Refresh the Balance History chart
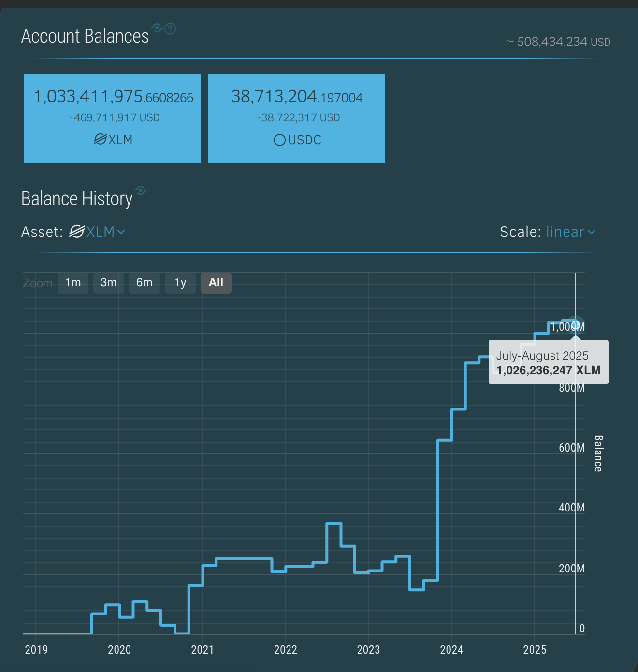This screenshot has height=672, width=638. pyautogui.click(x=141, y=191)
